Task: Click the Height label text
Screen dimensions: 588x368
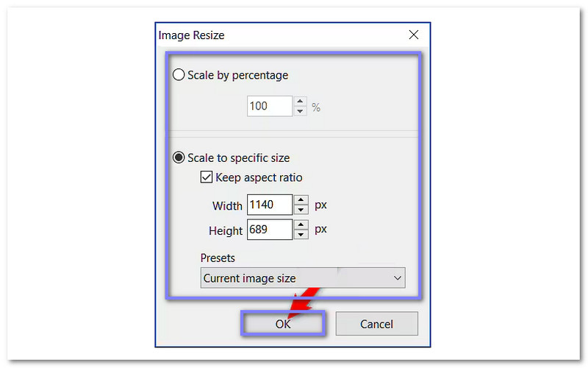Action: [225, 231]
